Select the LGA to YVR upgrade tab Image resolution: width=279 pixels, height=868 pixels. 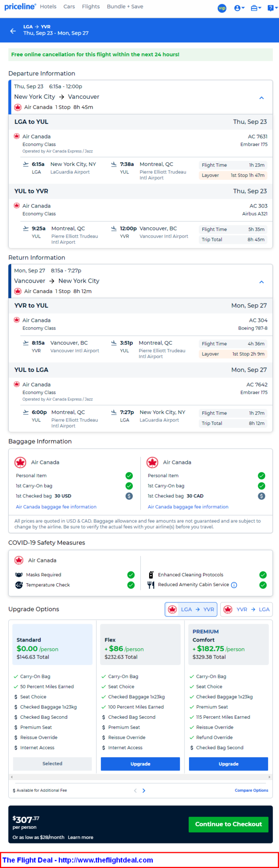[191, 609]
